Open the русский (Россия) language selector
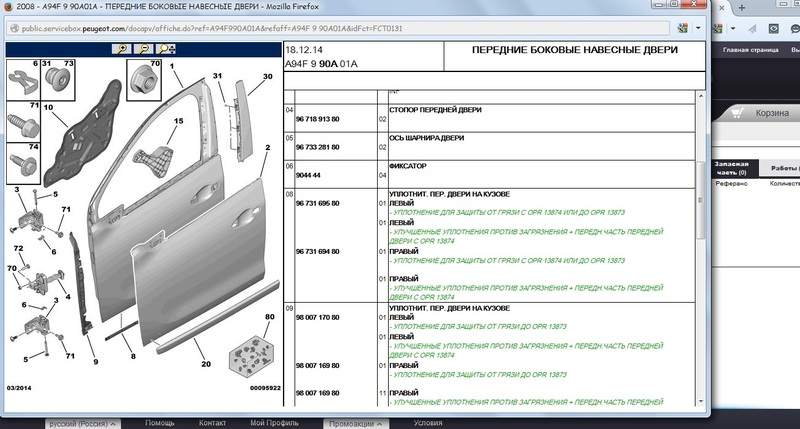 coord(82,423)
